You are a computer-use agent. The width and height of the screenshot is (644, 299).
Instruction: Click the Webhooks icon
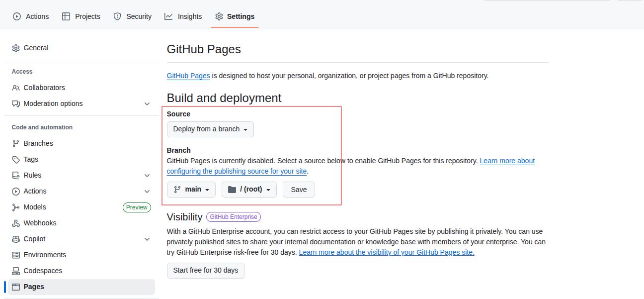click(x=16, y=223)
